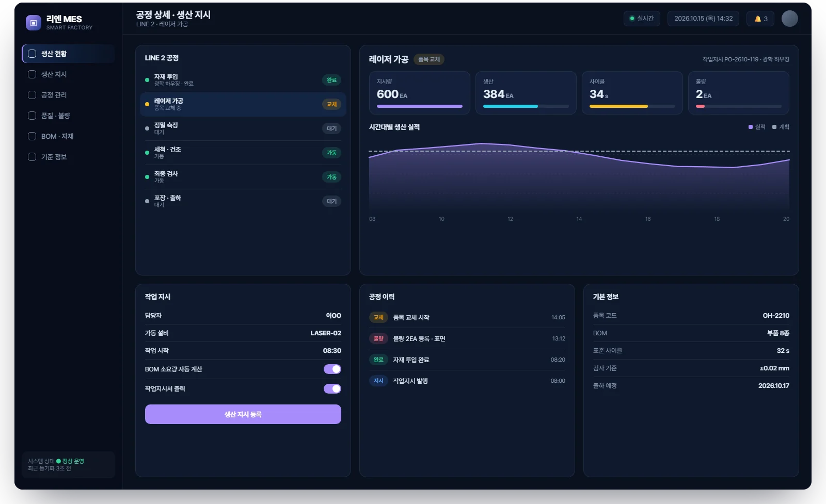Image resolution: width=826 pixels, height=504 pixels.
Task: Click the 품질 · 불량 sidebar icon
Action: tap(32, 116)
